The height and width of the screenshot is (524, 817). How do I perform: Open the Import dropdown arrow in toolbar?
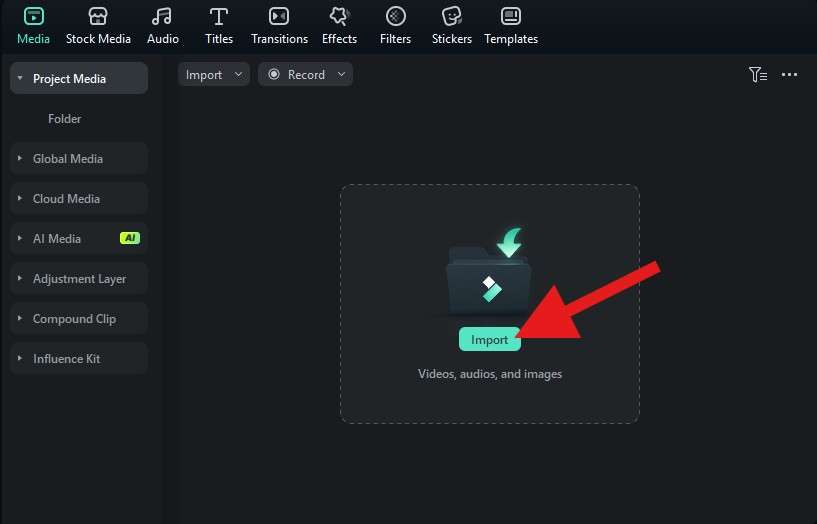[x=238, y=74]
